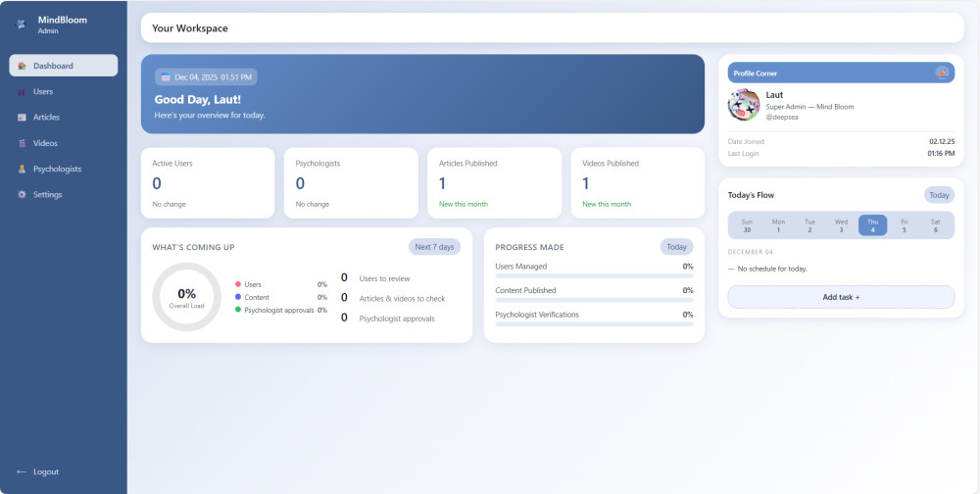Click Today pill in Today's Flow
The height and width of the screenshot is (494, 980).
939,195
